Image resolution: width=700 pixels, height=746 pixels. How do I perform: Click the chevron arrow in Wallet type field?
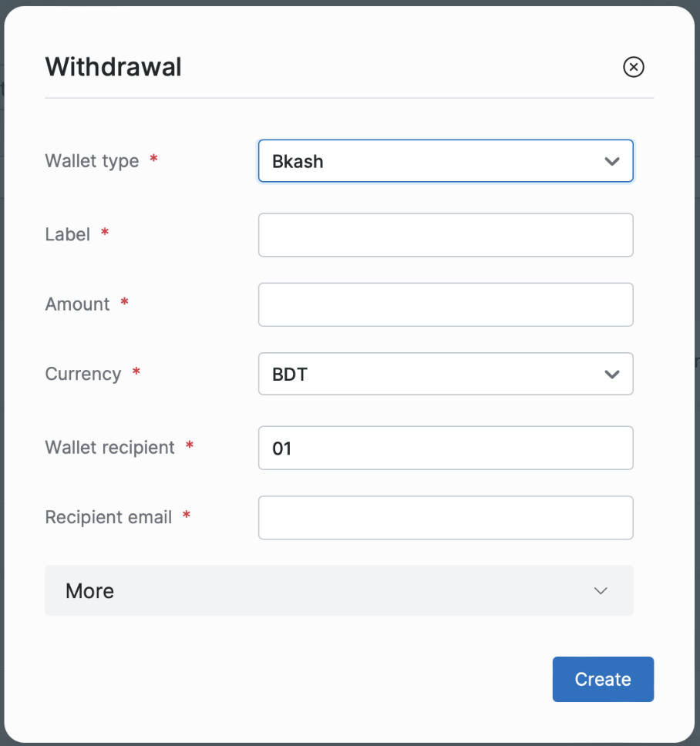[612, 161]
